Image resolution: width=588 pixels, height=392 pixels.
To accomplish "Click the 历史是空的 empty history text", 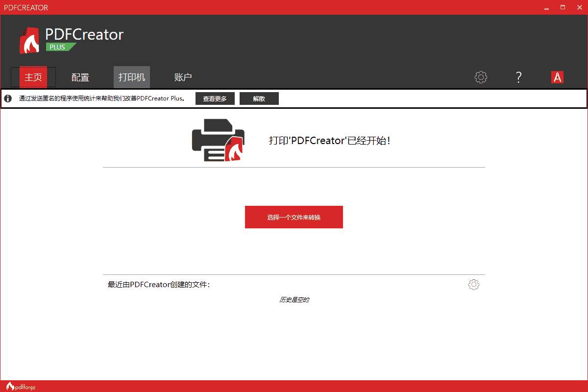I will pos(295,299).
